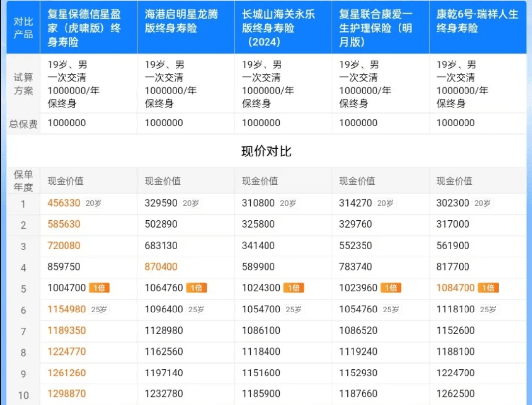Select cash value 456330 in year 1
532x405 pixels.
64,203
